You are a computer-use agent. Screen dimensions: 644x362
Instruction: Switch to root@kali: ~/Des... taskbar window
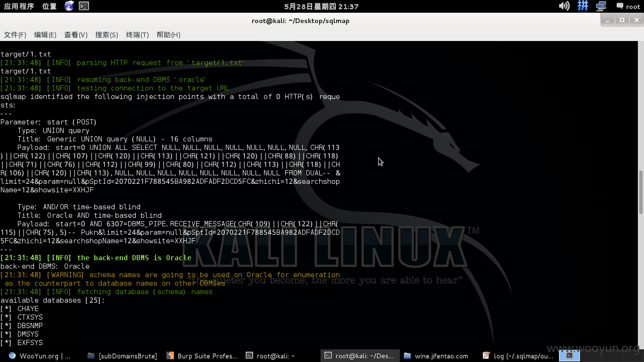pos(360,356)
